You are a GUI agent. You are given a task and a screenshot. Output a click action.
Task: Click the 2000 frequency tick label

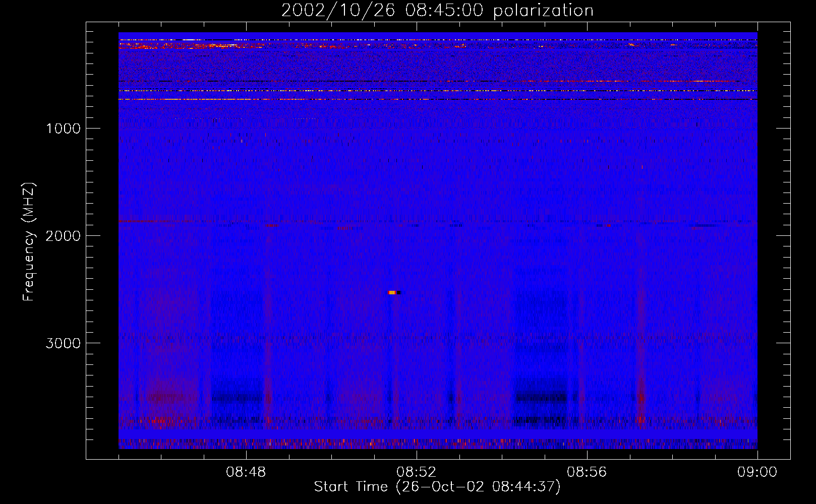63,236
